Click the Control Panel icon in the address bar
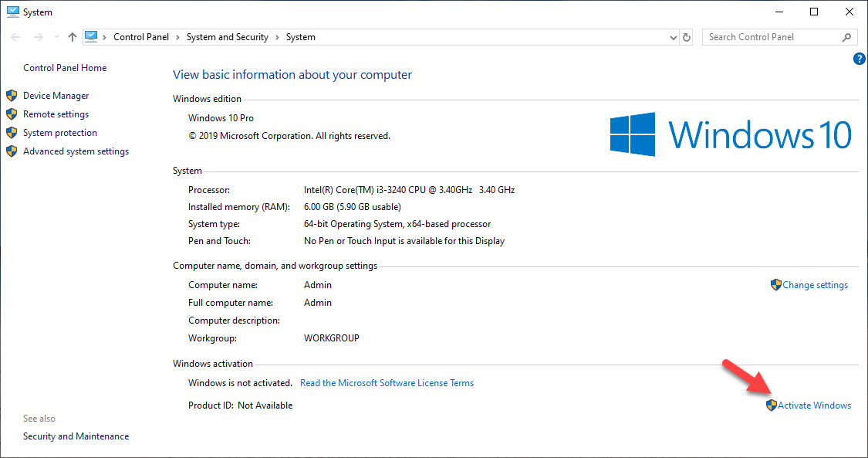This screenshot has width=868, height=458. point(92,36)
